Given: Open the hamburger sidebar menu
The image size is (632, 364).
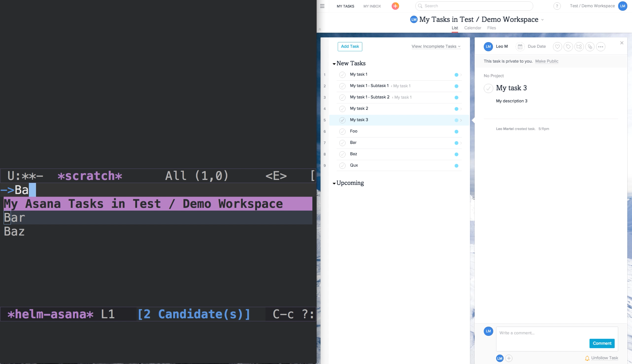Looking at the screenshot, I should 322,6.
